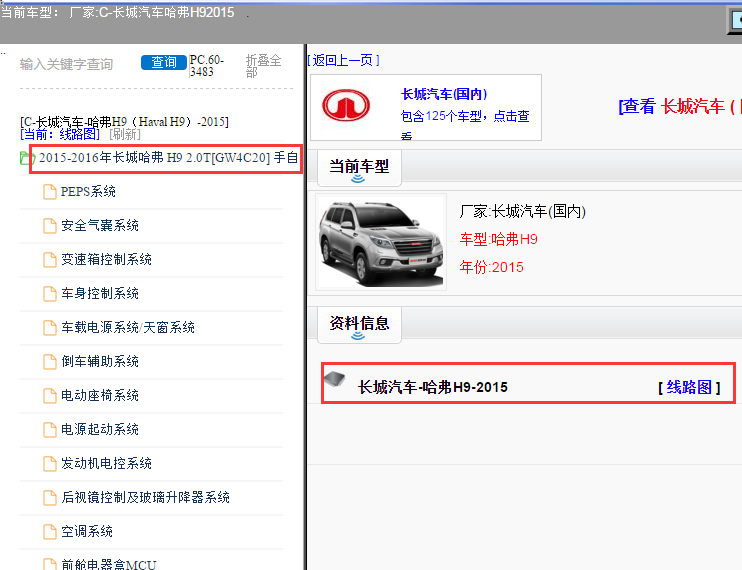
Task: Click the 返回上一页 link
Action: pyautogui.click(x=344, y=61)
